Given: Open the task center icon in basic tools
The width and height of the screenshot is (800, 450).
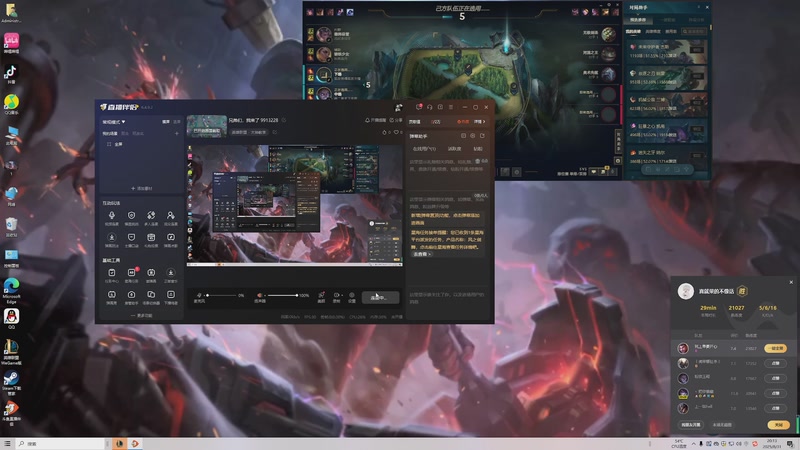Looking at the screenshot, I should [x=112, y=273].
